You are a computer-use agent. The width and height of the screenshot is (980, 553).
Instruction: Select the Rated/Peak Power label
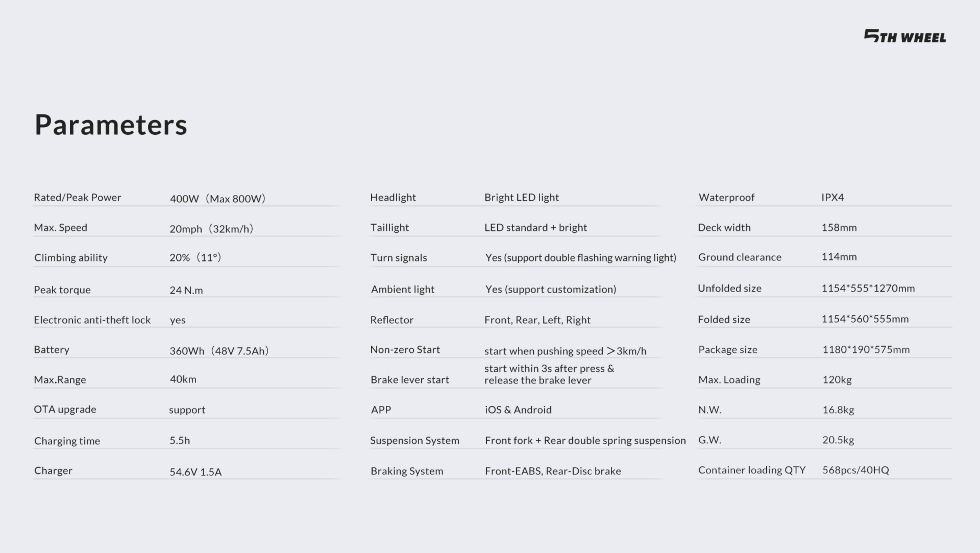tap(78, 198)
